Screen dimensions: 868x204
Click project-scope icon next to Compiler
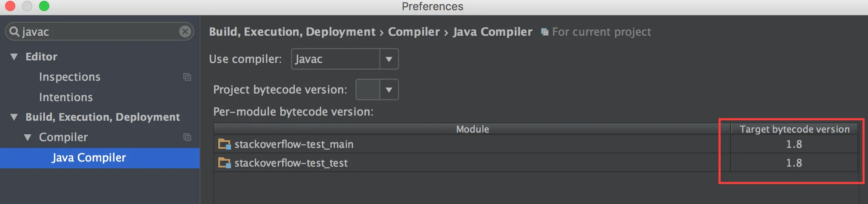[187, 137]
